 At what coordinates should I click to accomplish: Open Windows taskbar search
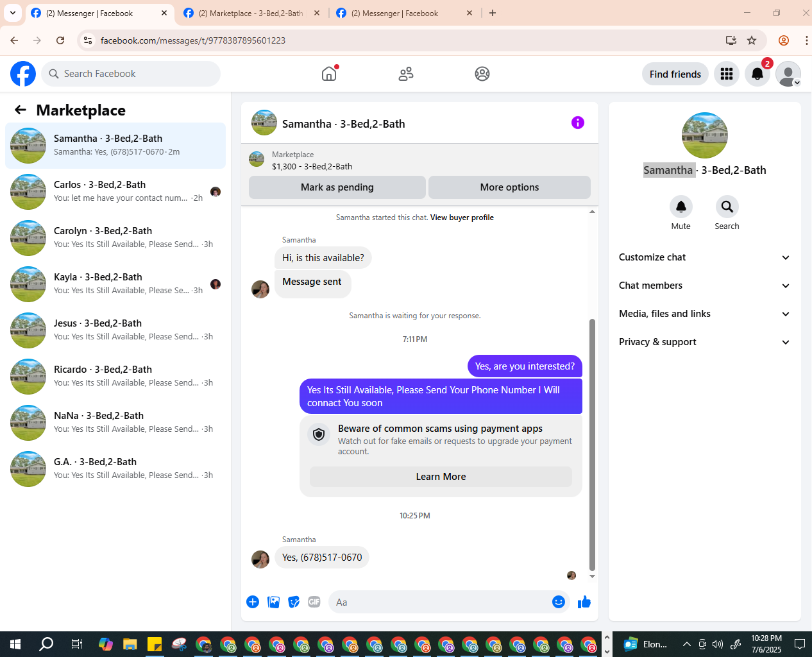pos(46,644)
